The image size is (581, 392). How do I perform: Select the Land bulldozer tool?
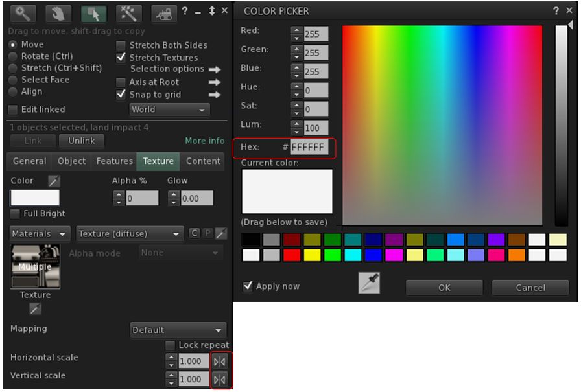tap(164, 13)
